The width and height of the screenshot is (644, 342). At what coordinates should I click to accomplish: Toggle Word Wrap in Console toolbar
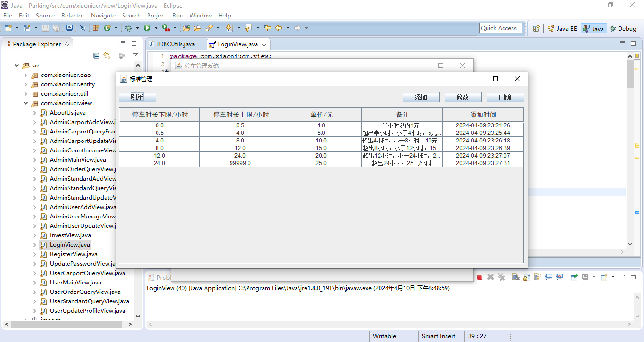pyautogui.click(x=537, y=277)
